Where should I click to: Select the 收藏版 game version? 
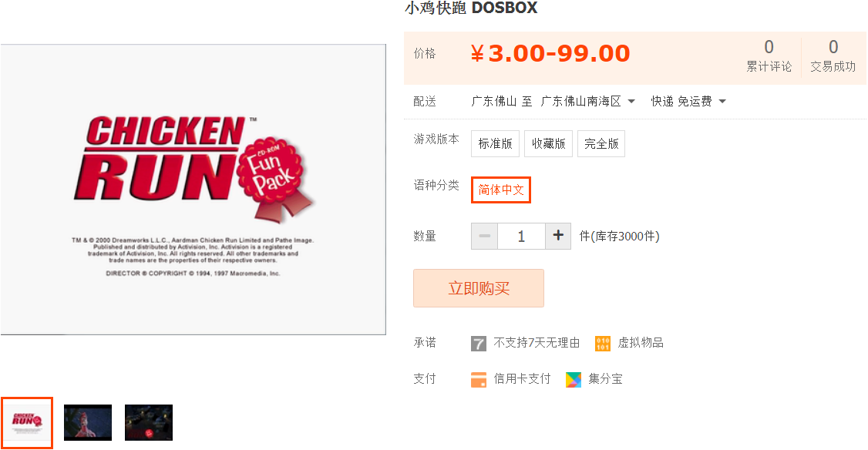tap(549, 144)
